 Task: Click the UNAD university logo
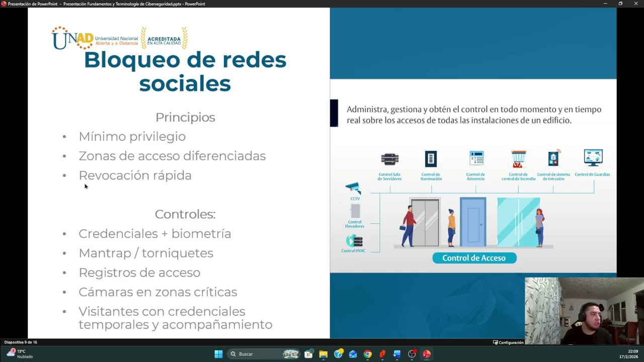(x=95, y=38)
